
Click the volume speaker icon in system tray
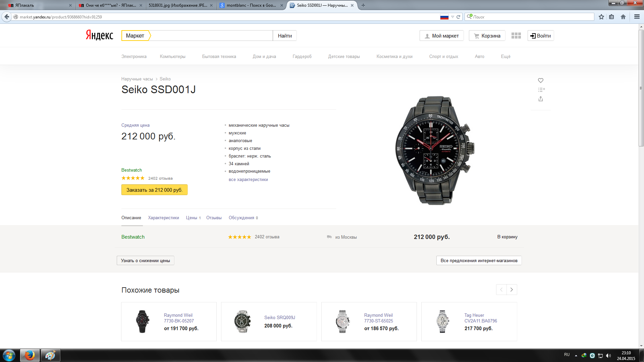(608, 356)
